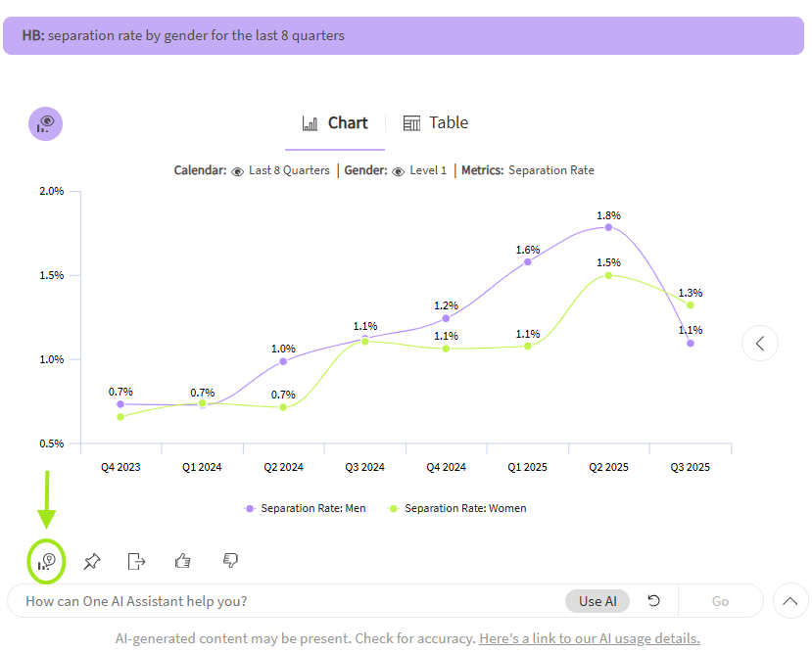Give a thumbs up to the answer
Viewport: 812px width, 653px height.
click(182, 561)
